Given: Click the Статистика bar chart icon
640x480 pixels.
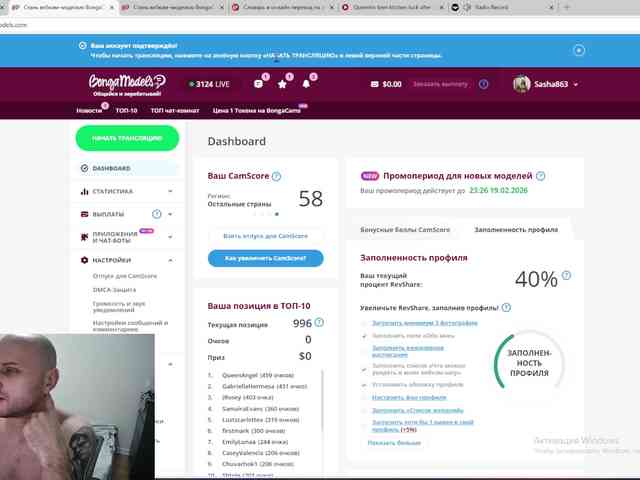Looking at the screenshot, I should click(x=84, y=191).
